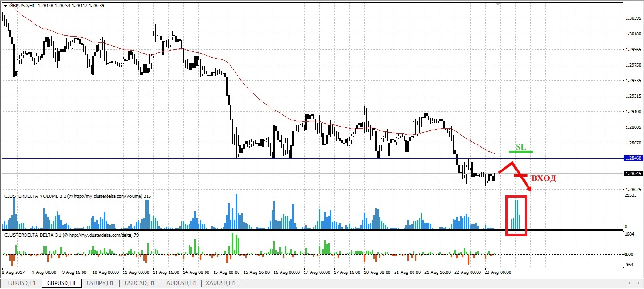Switch to the USDCAD,H1 tab
This screenshot has height=289, width=644.
[140, 283]
